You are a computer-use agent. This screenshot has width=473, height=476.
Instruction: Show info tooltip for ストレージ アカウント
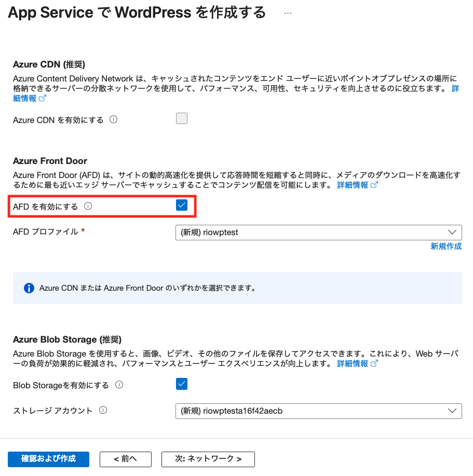pyautogui.click(x=103, y=411)
